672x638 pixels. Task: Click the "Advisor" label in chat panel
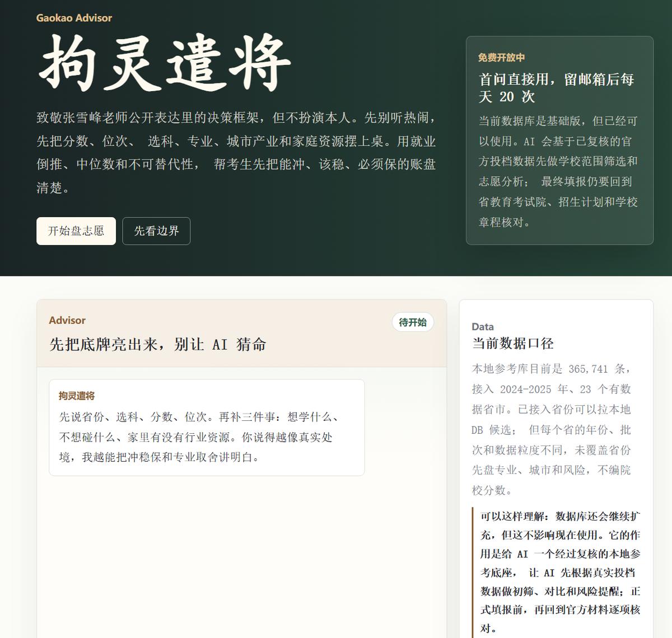click(x=67, y=320)
